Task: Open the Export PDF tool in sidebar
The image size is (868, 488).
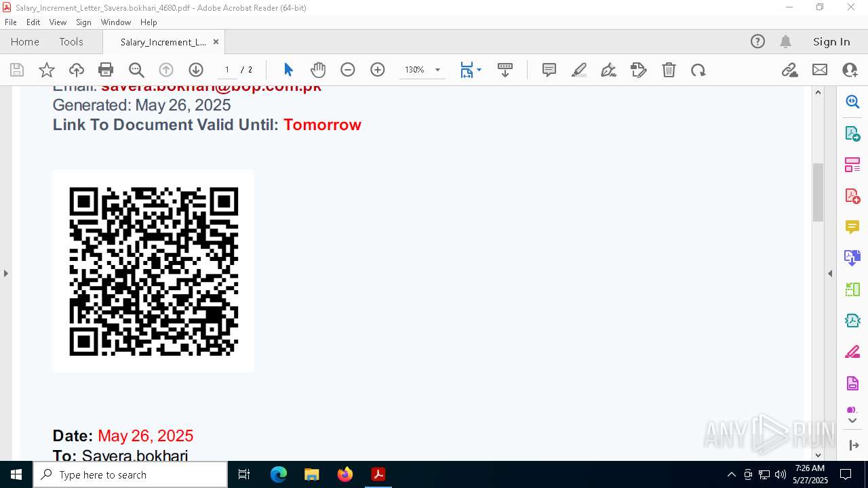Action: pyautogui.click(x=852, y=134)
